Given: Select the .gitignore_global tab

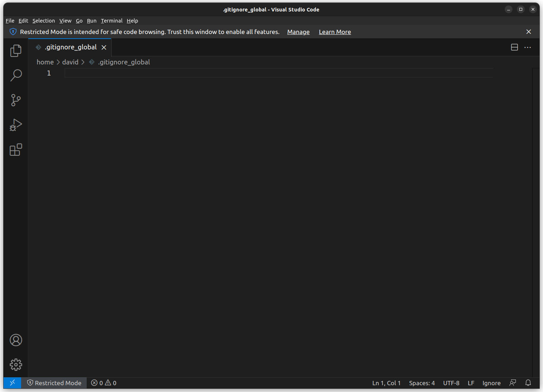Looking at the screenshot, I should tap(70, 47).
